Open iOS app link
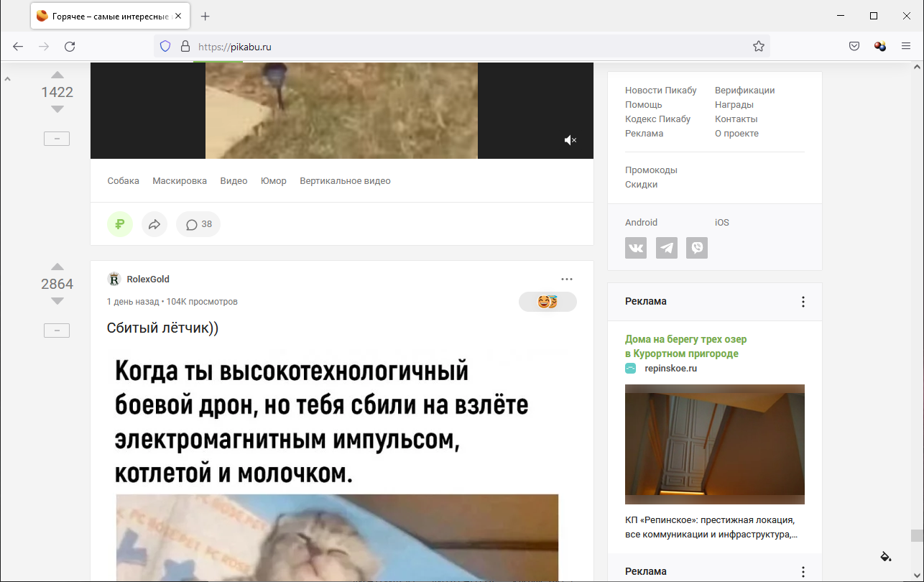Viewport: 924px width, 582px height. [x=722, y=223]
